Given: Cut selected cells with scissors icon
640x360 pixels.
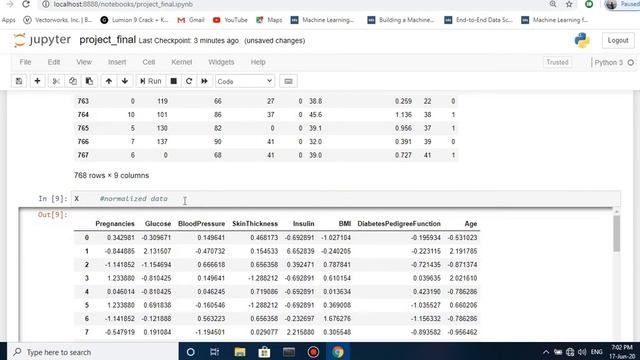Looking at the screenshot, I should (x=56, y=81).
